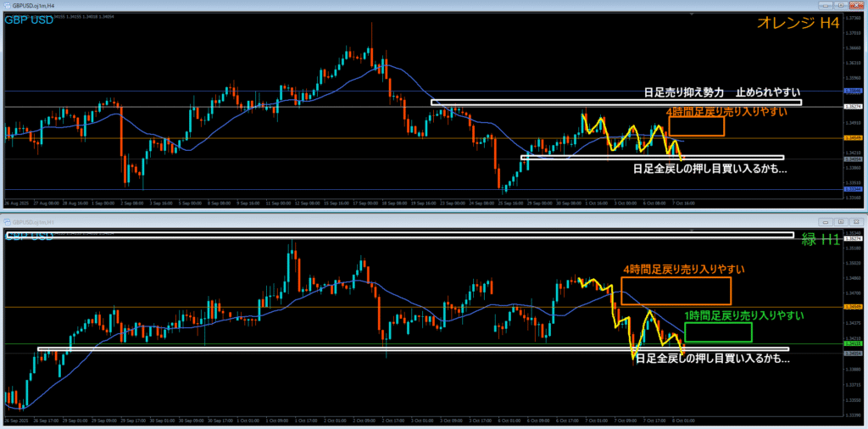The height and width of the screenshot is (429, 868).
Task: Click the '1時間足戻り売り入りやすい' green text in H1 chart
Action: click(744, 315)
